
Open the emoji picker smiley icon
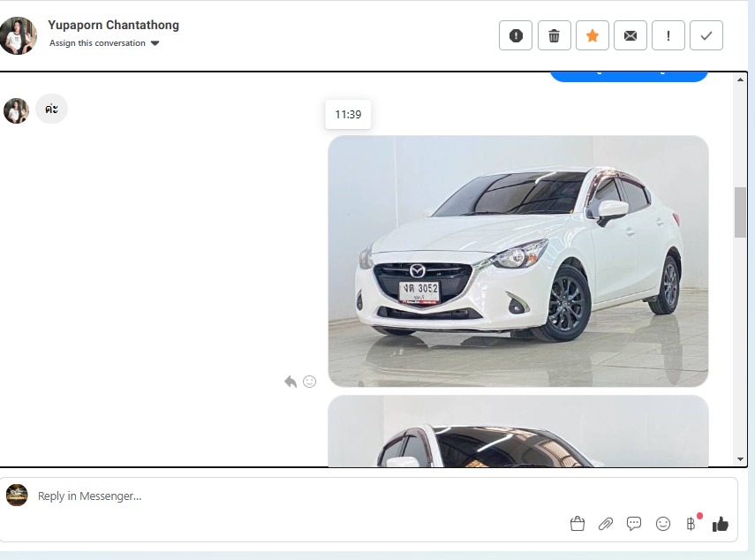click(x=663, y=524)
